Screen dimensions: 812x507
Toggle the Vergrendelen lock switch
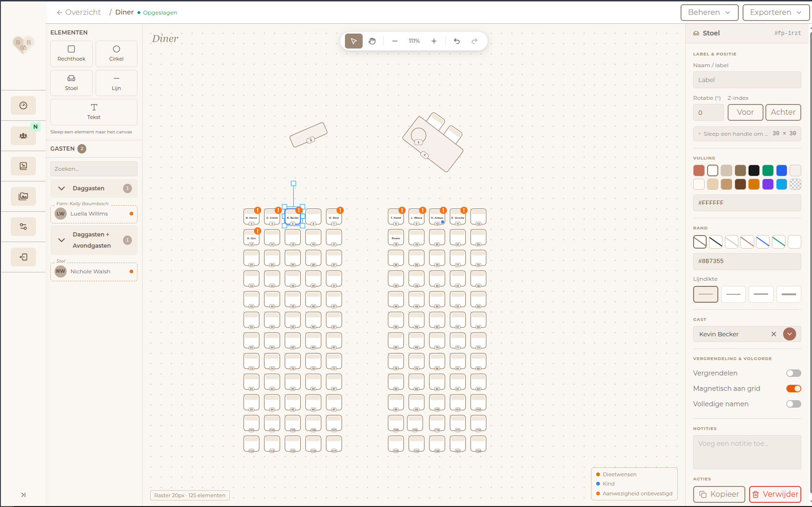[793, 373]
